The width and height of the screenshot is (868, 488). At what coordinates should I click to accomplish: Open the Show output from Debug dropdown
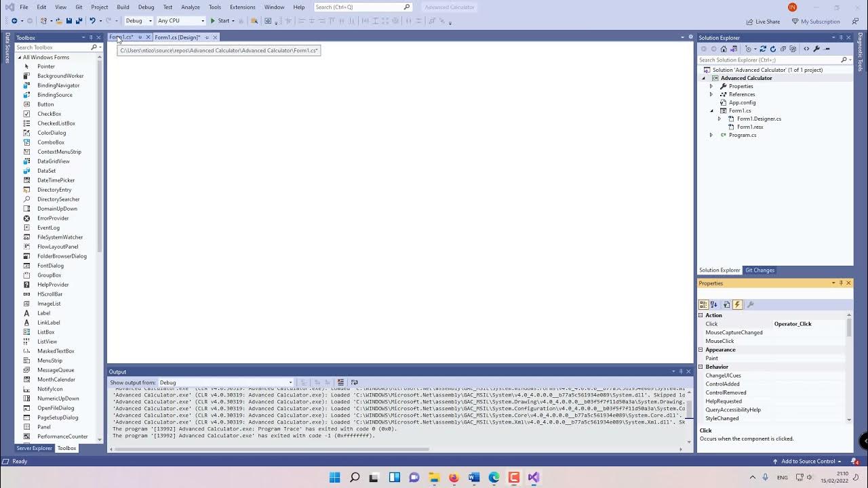[x=226, y=382]
